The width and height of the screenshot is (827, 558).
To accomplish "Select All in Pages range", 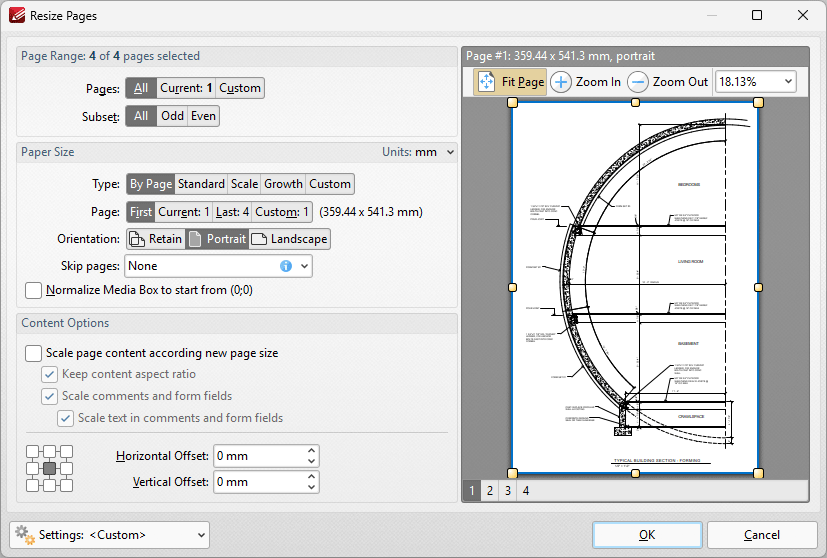I will 141,88.
